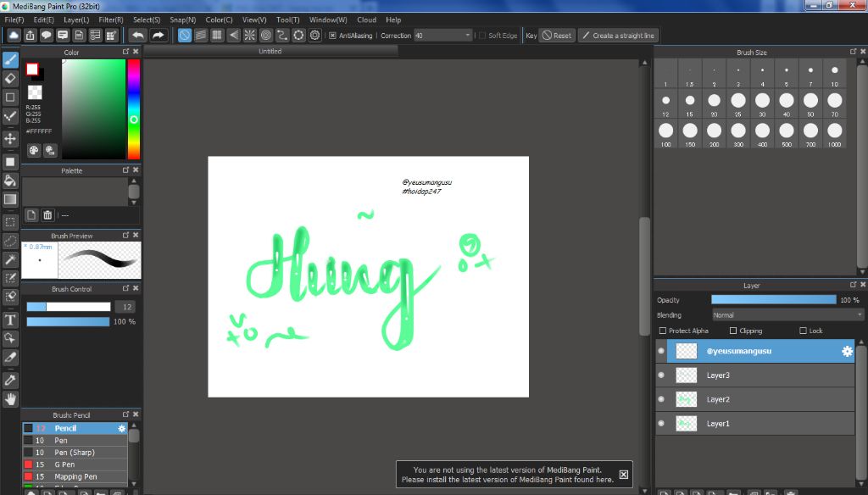Select the Brush tool in left toolbar
Viewport: 868px width, 495px height.
(10, 60)
